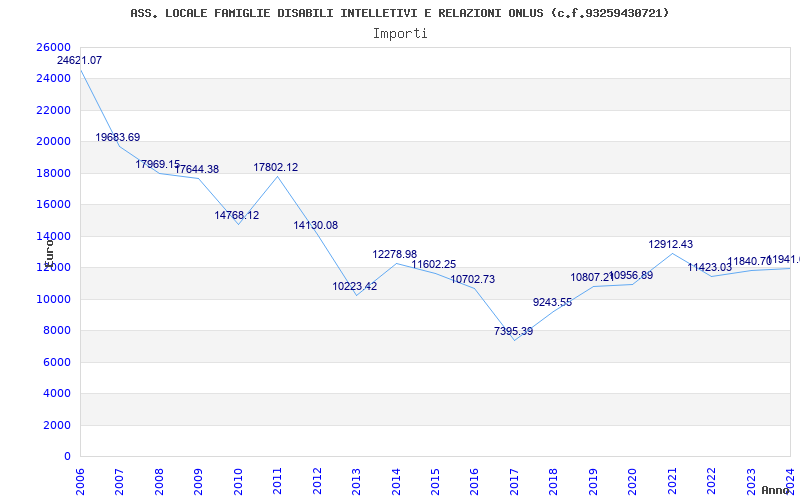Screen dimensions: 800x500
Task: Select data label 7395.39
Action: click(x=514, y=332)
